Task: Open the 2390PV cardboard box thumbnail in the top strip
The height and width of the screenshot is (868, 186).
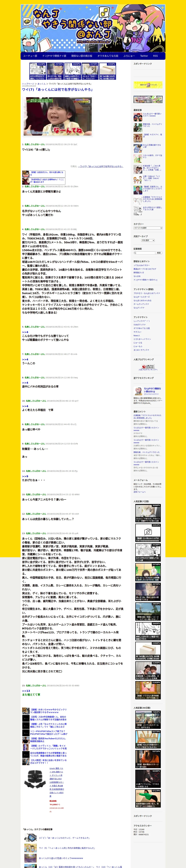Action: click(108, 71)
